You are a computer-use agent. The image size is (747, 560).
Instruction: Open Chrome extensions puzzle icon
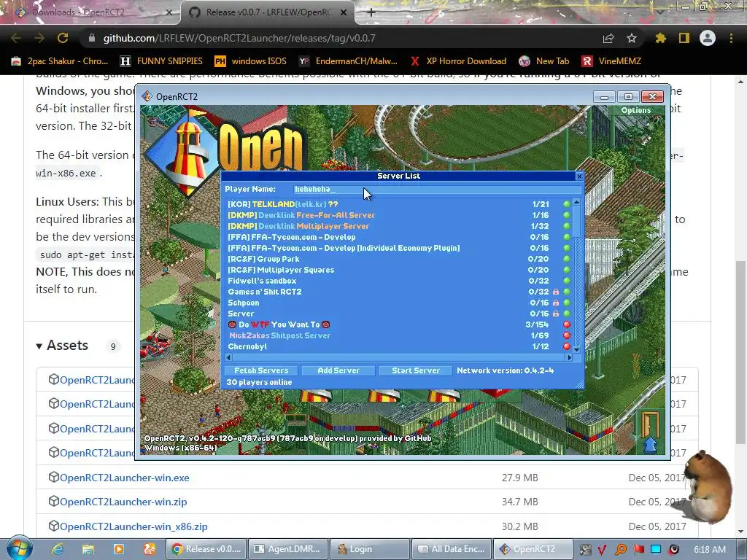660,38
